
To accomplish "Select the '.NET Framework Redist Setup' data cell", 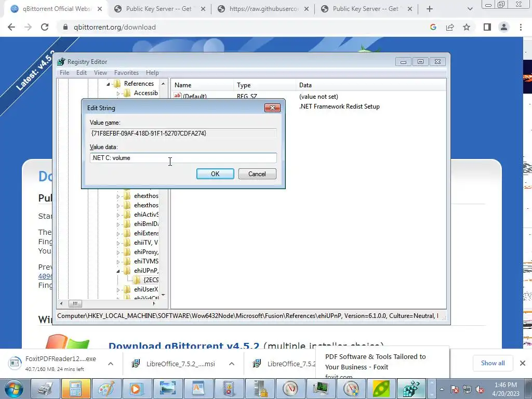I will [339, 107].
